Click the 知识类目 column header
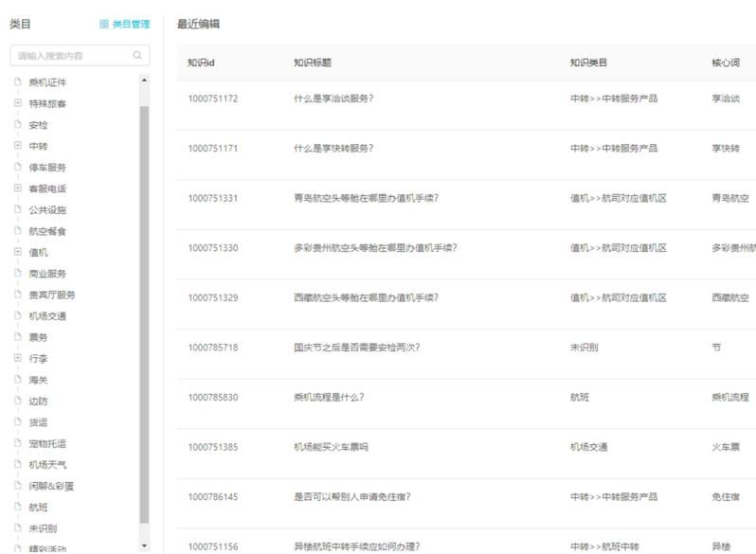Viewport: 756px width, 554px height. tap(588, 63)
